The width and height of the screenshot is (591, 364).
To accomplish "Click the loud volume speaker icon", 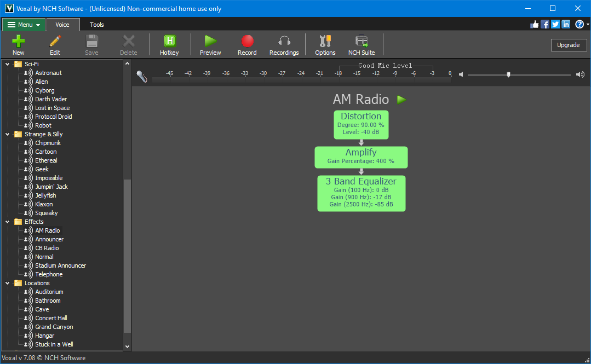I will coord(580,74).
